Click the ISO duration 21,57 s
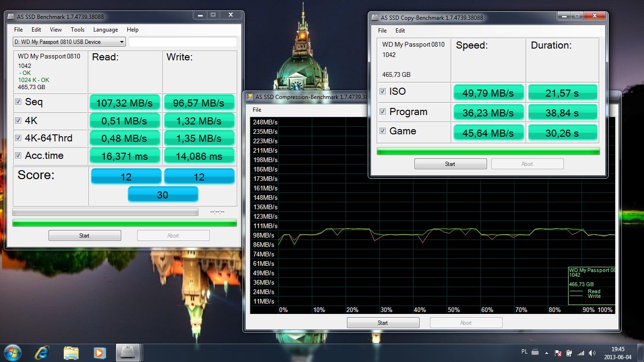Screen dimensions: 644x362 point(562,93)
